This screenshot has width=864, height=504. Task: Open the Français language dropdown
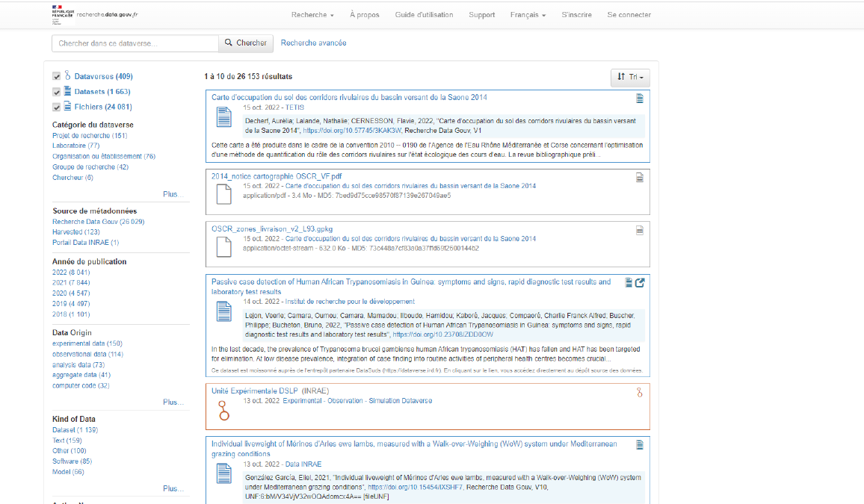(x=528, y=15)
